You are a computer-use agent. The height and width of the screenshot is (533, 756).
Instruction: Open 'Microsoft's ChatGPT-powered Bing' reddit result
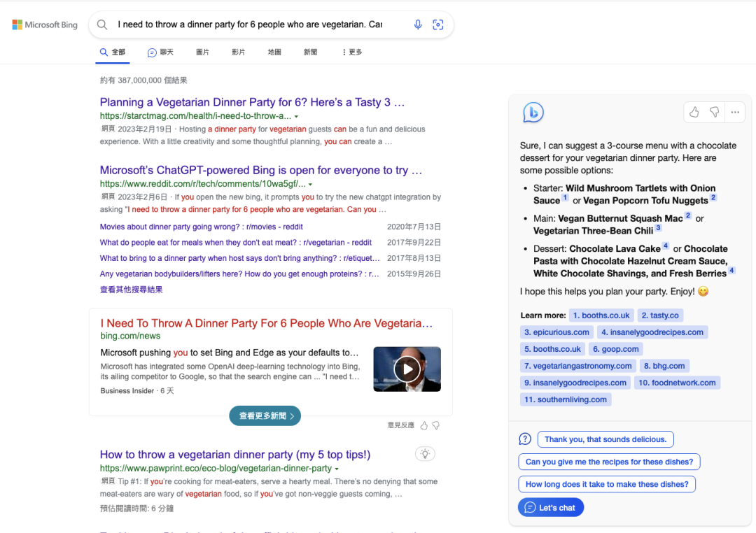261,170
